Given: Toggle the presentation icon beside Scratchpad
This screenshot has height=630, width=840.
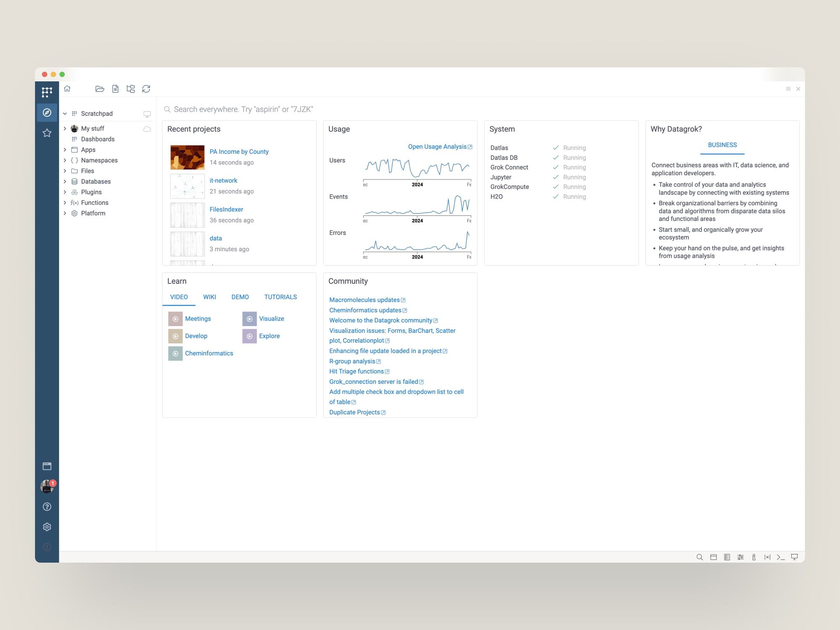Looking at the screenshot, I should click(x=147, y=114).
